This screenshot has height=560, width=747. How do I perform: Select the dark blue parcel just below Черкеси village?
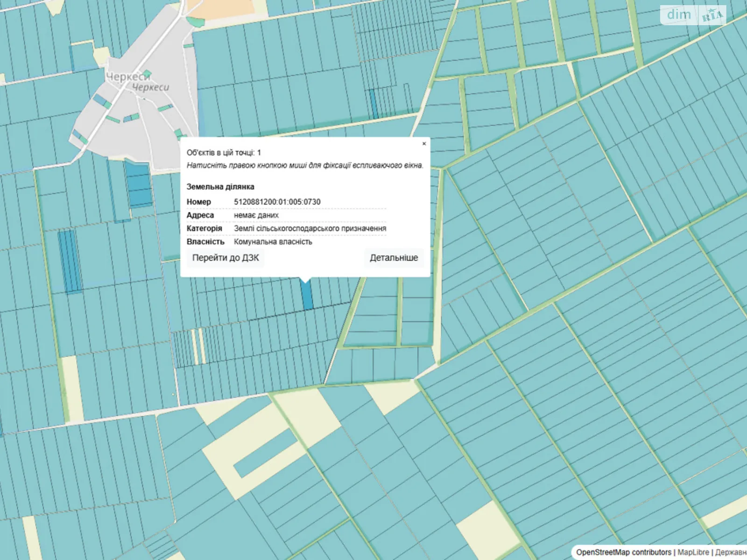139,184
